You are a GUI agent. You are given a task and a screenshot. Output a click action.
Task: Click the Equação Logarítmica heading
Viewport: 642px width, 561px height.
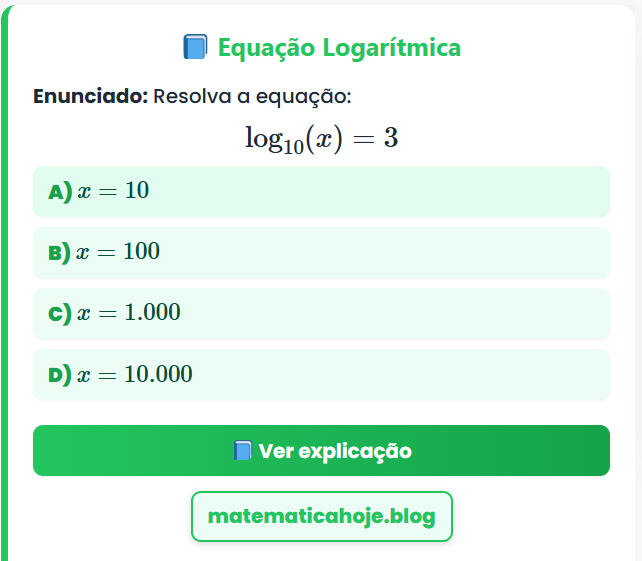(x=339, y=47)
